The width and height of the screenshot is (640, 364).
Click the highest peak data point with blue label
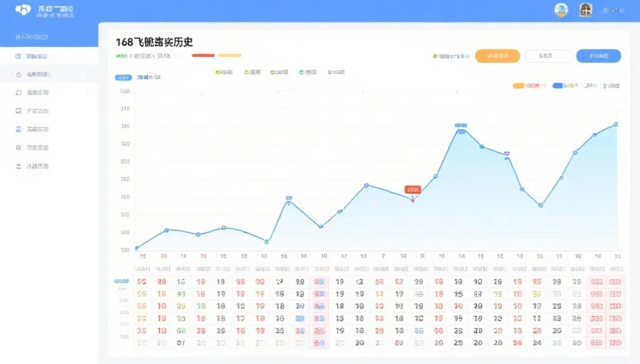pyautogui.click(x=461, y=132)
